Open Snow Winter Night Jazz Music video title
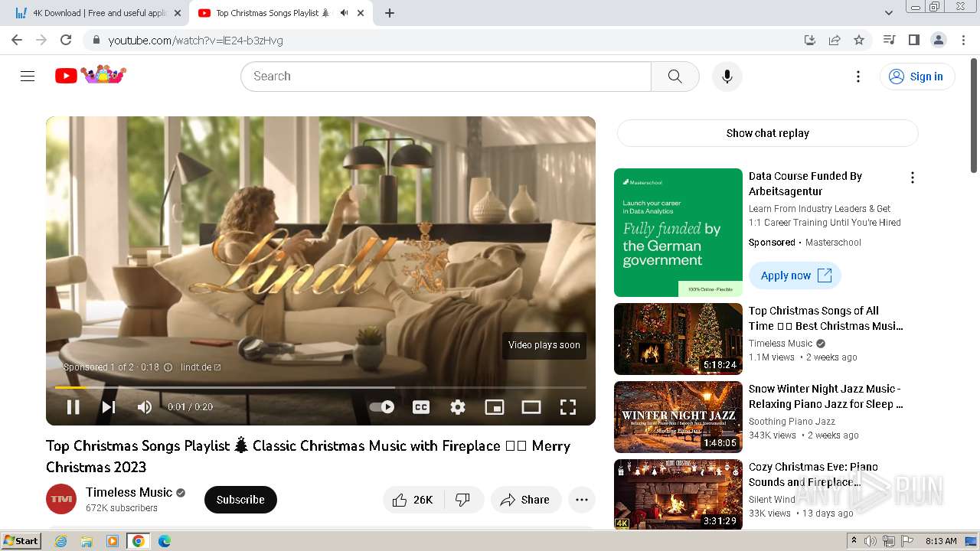This screenshot has height=551, width=980. 826,396
